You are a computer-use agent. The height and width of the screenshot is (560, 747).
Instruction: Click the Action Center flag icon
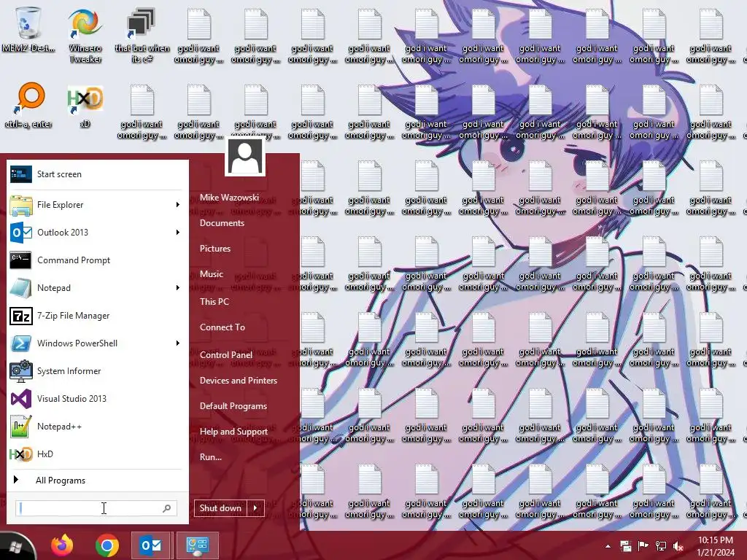[643, 546]
